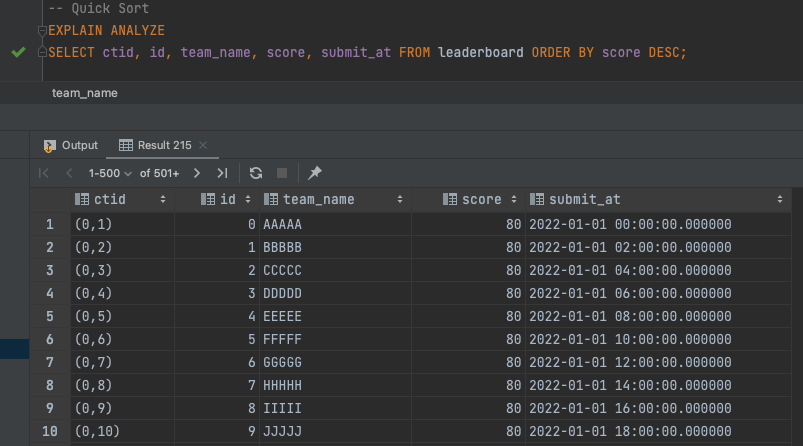Click the team_name column header icon
Screen dimensions: 803x446
coord(271,199)
